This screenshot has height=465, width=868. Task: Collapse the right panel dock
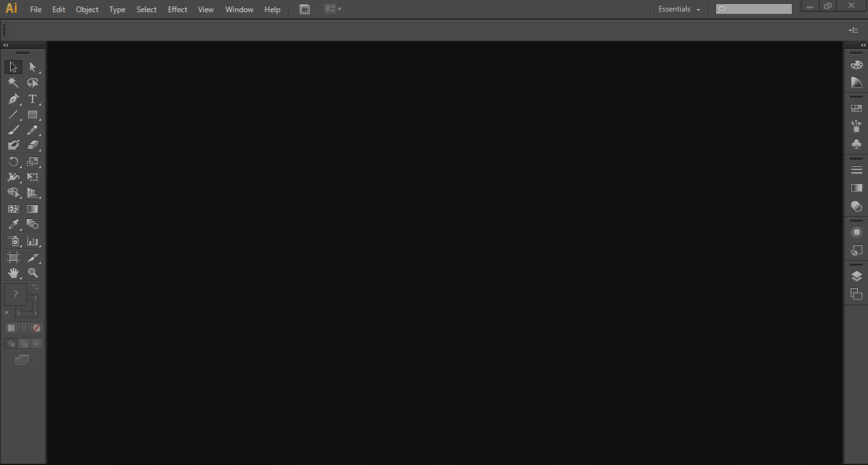(x=863, y=45)
